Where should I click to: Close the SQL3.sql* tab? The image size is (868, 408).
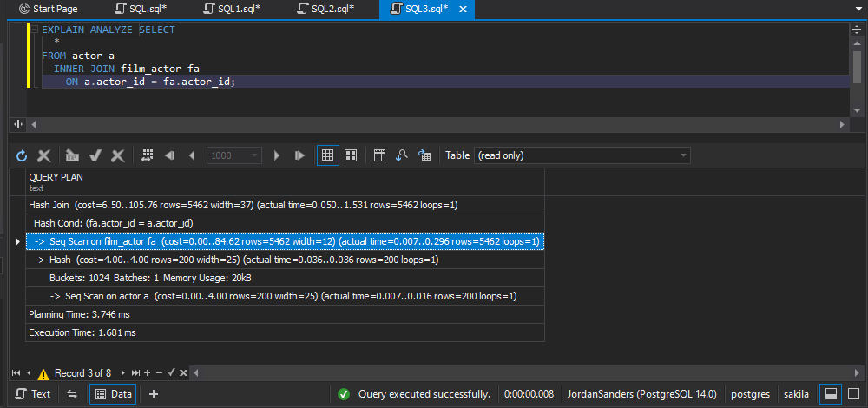pyautogui.click(x=464, y=10)
